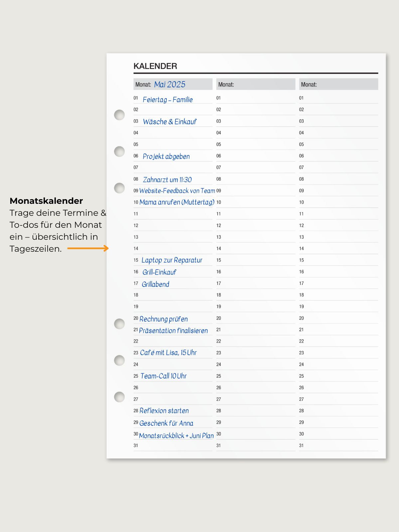The image size is (399, 532).
Task: Click the 'Website-Feedback von Team' entry
Action: 177,191
